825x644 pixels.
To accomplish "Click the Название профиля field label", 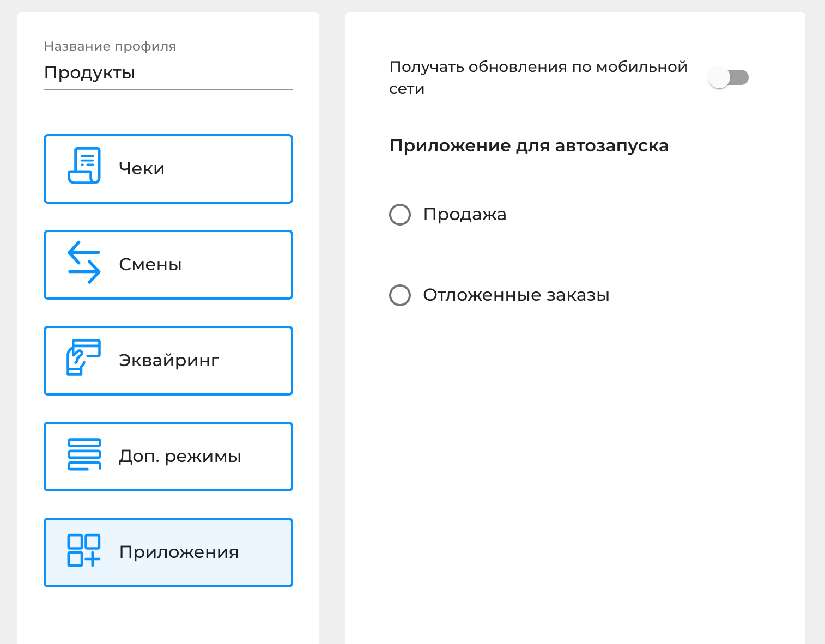I will [110, 46].
